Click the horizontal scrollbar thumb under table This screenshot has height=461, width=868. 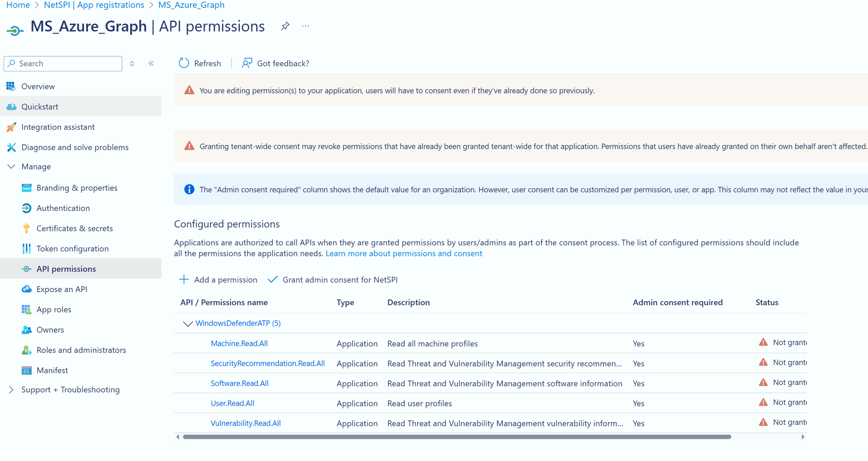457,437
